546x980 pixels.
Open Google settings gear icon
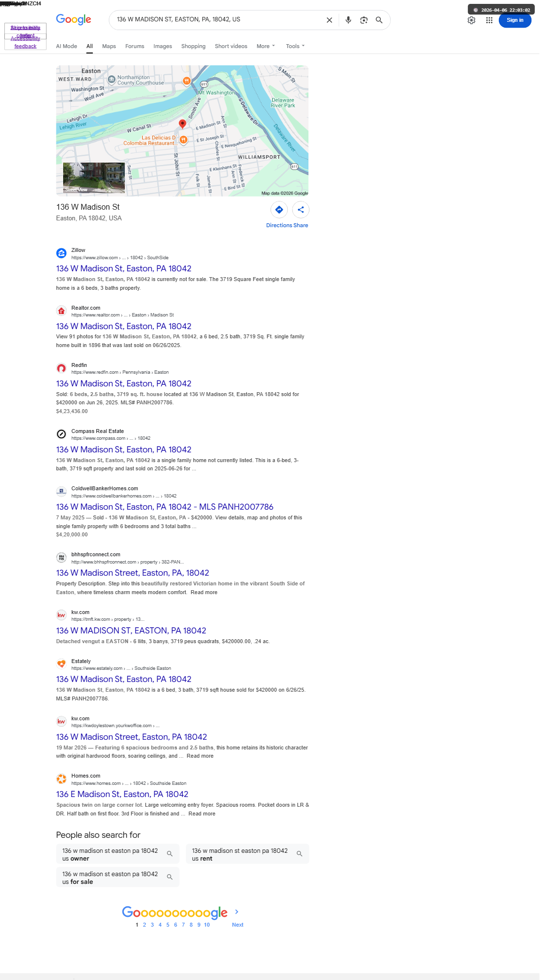[x=471, y=20]
